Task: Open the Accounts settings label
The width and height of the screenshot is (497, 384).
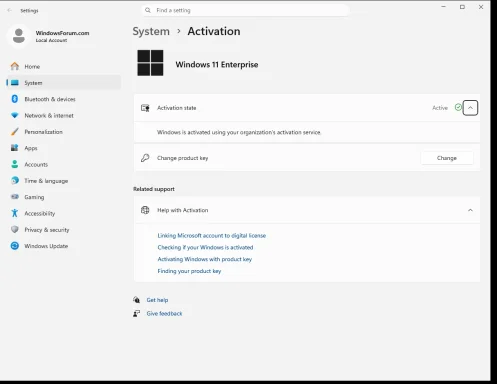Action: click(36, 164)
